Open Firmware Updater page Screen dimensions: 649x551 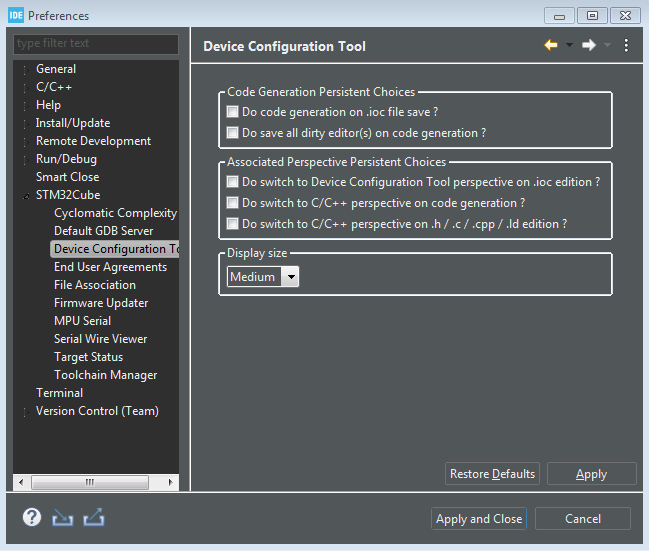pyautogui.click(x=101, y=303)
